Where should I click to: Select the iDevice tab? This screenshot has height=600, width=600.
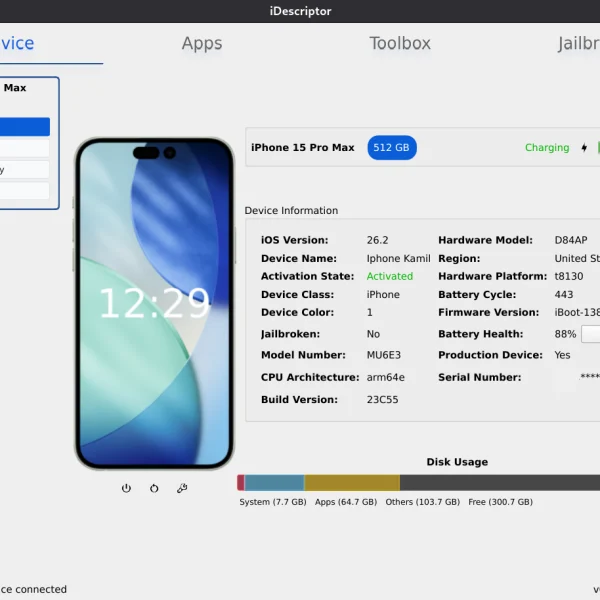click(20, 43)
